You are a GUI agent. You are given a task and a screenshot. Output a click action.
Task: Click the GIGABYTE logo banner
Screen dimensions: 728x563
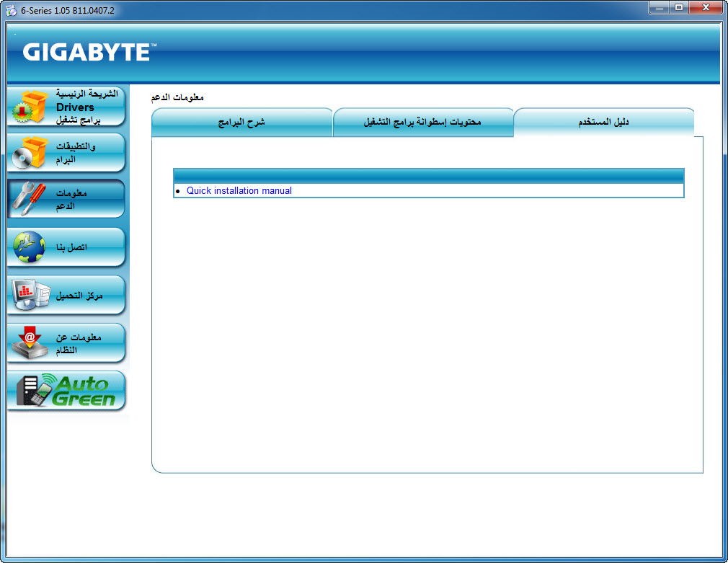pyautogui.click(x=89, y=52)
